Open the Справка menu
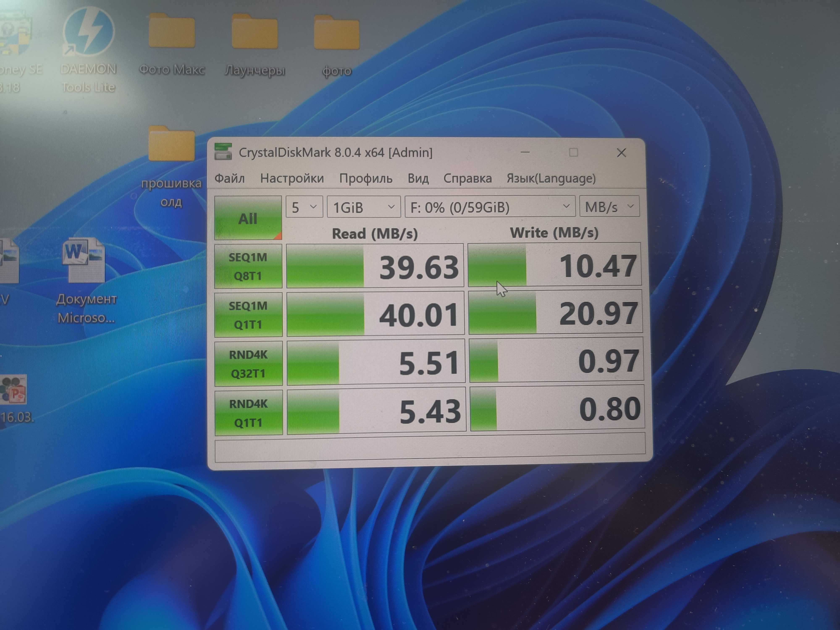Image resolution: width=840 pixels, height=630 pixels. tap(467, 178)
